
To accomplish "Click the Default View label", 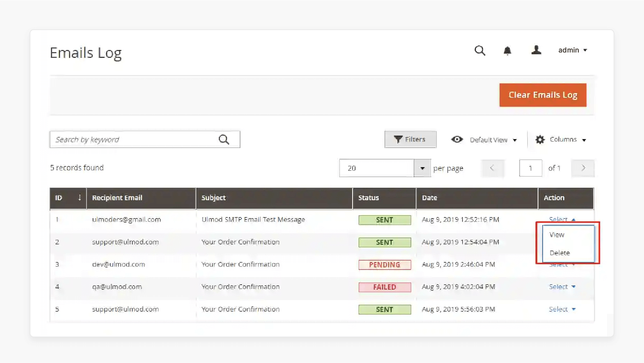I will coord(488,140).
